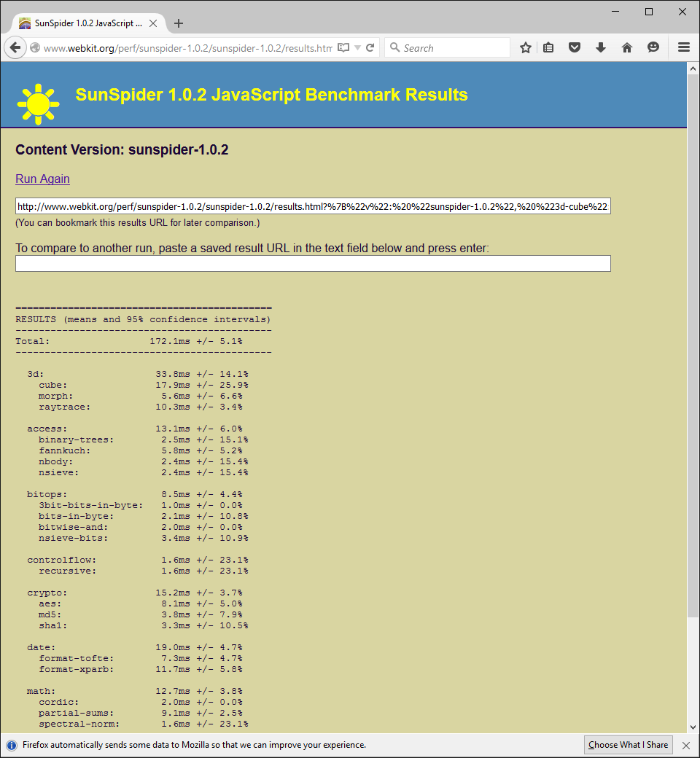Click the SunSpider tab favicon
This screenshot has height=758, width=700.
click(25, 23)
